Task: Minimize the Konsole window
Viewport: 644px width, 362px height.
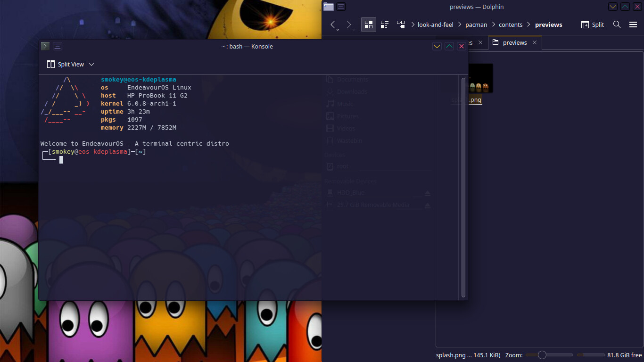Action: (x=437, y=46)
